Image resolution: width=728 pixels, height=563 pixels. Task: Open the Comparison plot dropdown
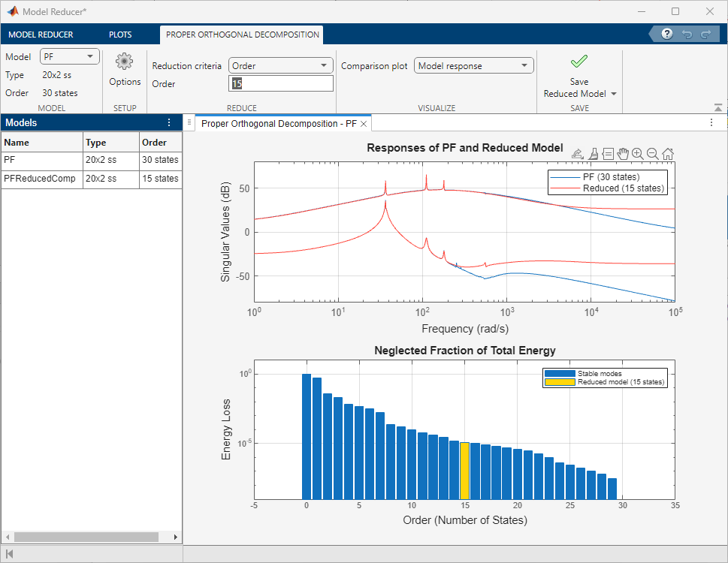(473, 66)
